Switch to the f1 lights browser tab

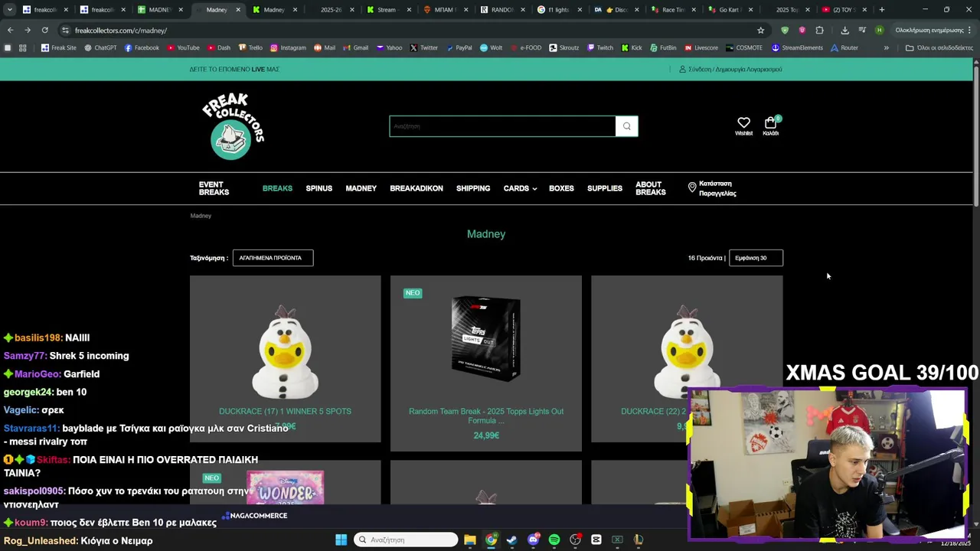coord(560,10)
